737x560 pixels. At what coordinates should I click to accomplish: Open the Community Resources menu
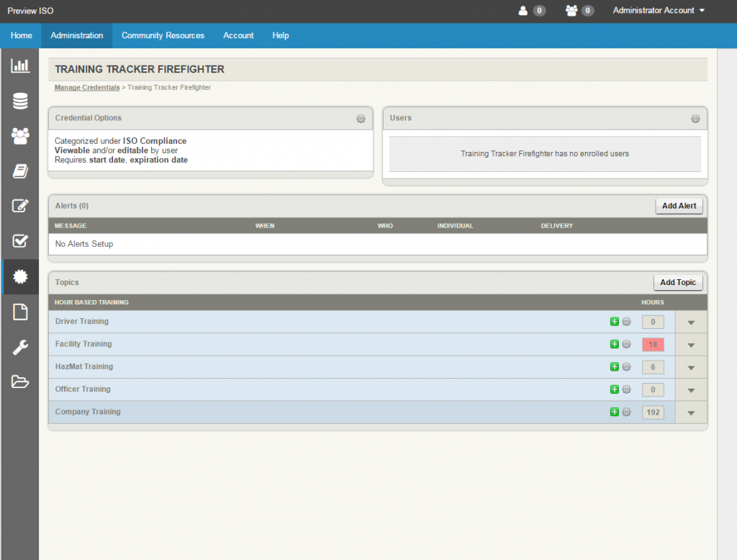163,35
